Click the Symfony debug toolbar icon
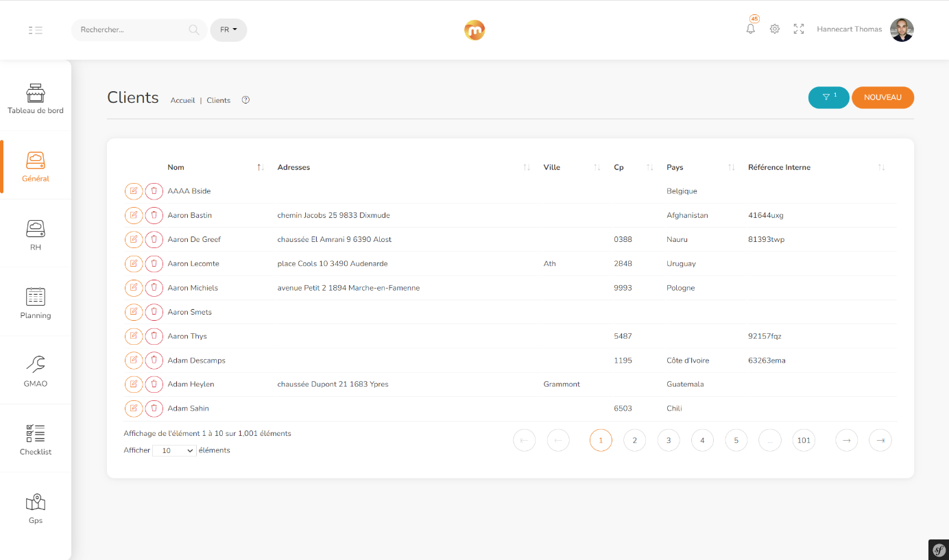Screen dimensions: 949x560 pyautogui.click(x=939, y=550)
